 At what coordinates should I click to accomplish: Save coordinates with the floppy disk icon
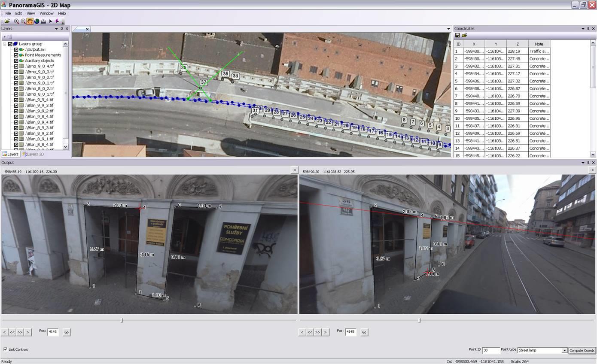coord(457,35)
